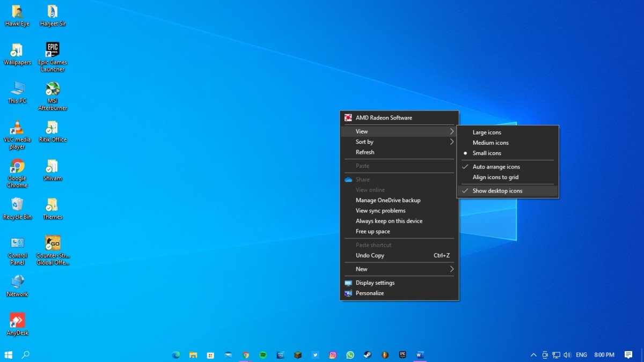Launch Spotify from the taskbar

click(x=263, y=355)
